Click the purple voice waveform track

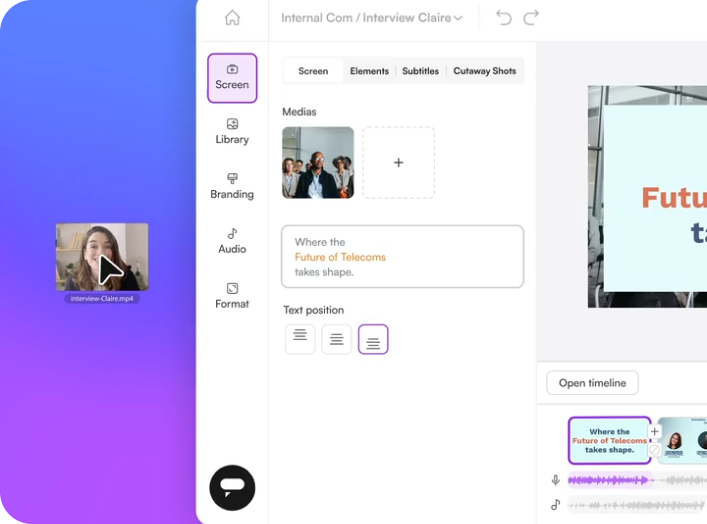[611, 480]
